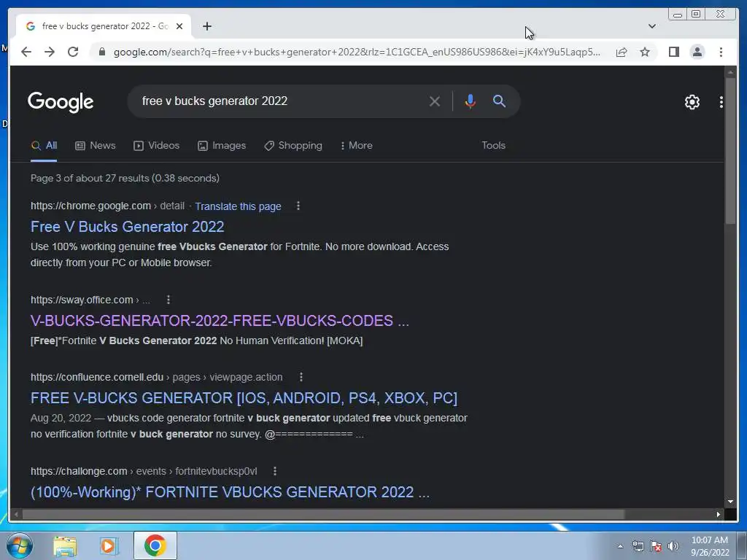747x560 pixels.
Task: Click the horizontal scrollbar left arrow
Action: click(16, 514)
